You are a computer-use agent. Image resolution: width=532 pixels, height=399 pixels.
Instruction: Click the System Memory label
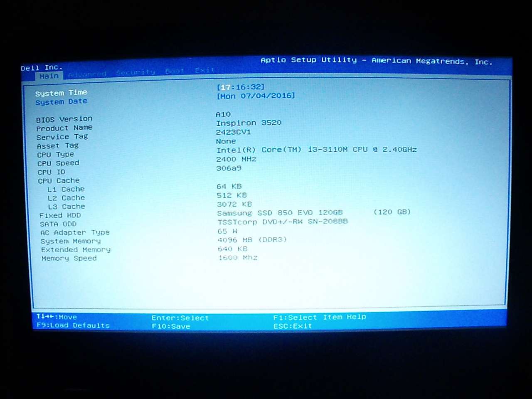[x=71, y=241]
